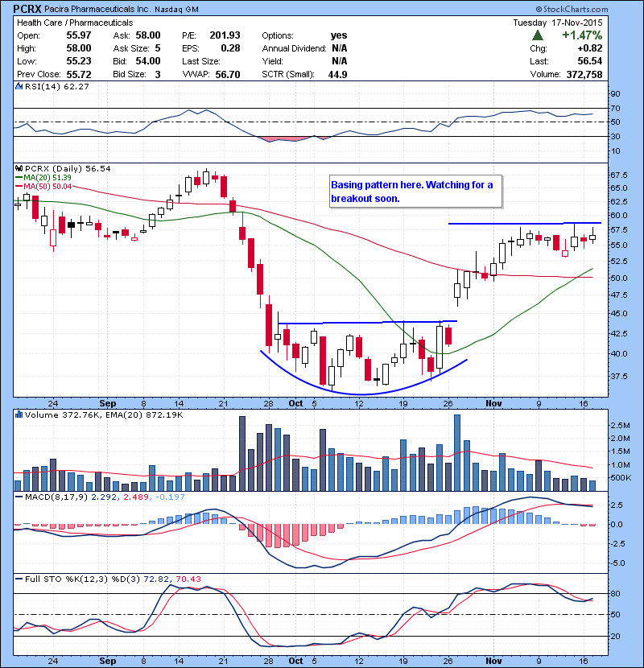This screenshot has width=644, height=668.
Task: Click the 45.0 price axis label
Action: (619, 314)
